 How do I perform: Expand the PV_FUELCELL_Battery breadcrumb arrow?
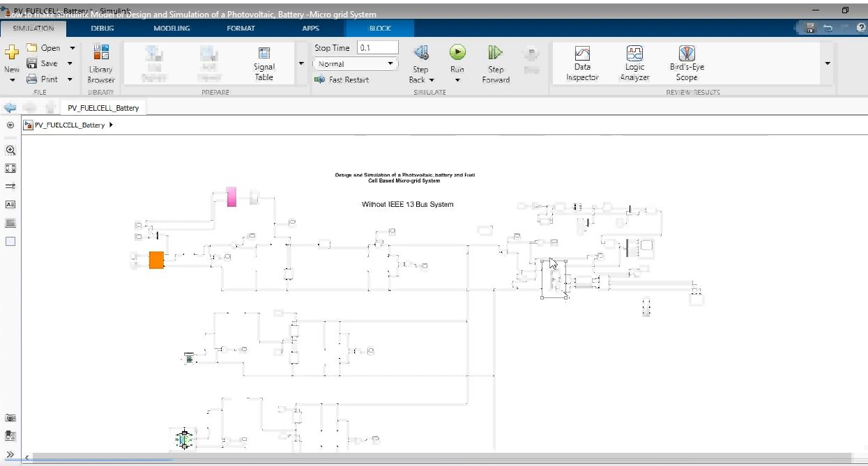111,125
